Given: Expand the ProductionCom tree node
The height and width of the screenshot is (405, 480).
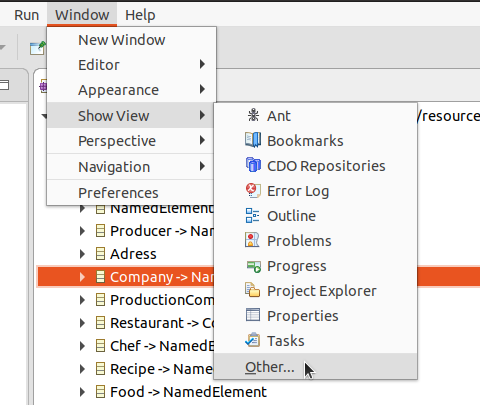Looking at the screenshot, I should [82, 300].
